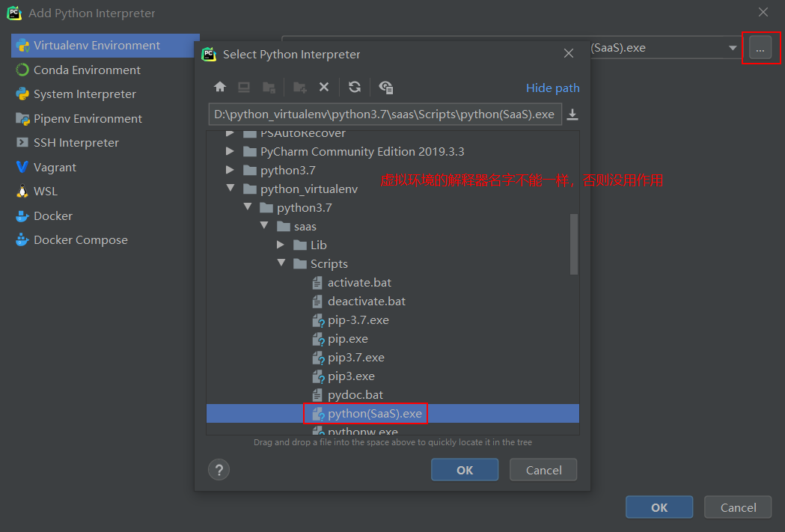Toggle show hidden files and directories icon
The image size is (785, 532).
(x=385, y=87)
